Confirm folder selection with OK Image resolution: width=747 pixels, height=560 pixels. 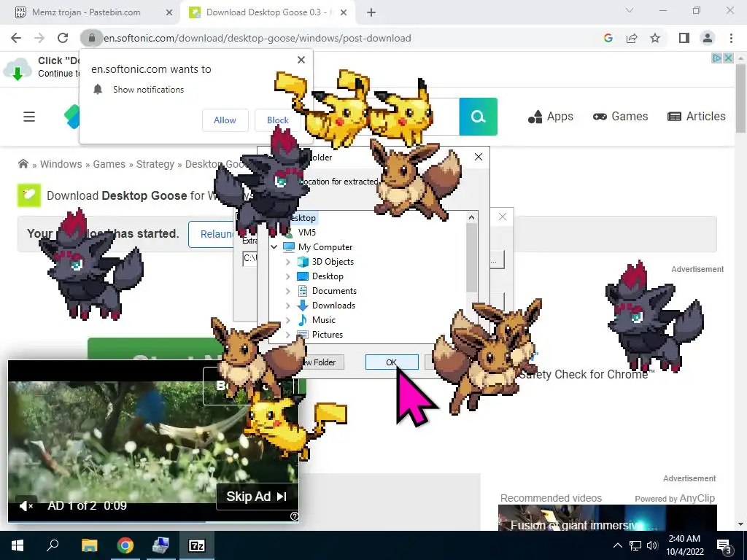click(392, 362)
